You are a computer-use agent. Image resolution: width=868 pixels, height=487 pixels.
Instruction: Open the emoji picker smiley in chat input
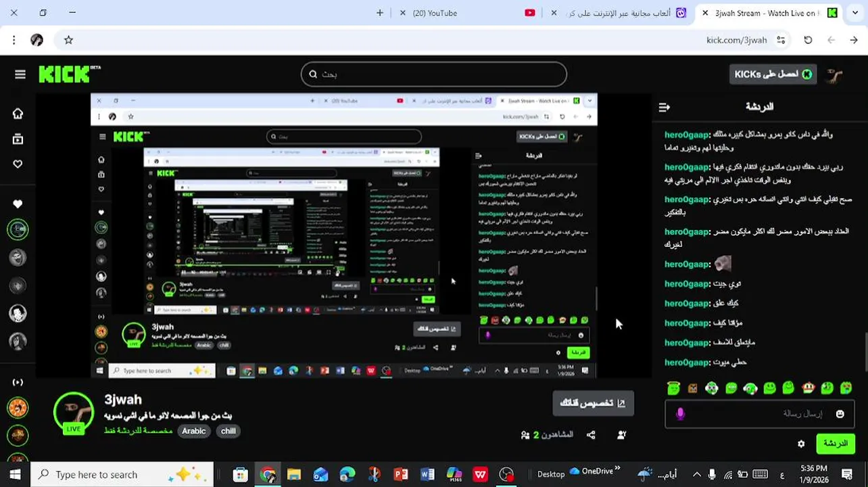(840, 414)
